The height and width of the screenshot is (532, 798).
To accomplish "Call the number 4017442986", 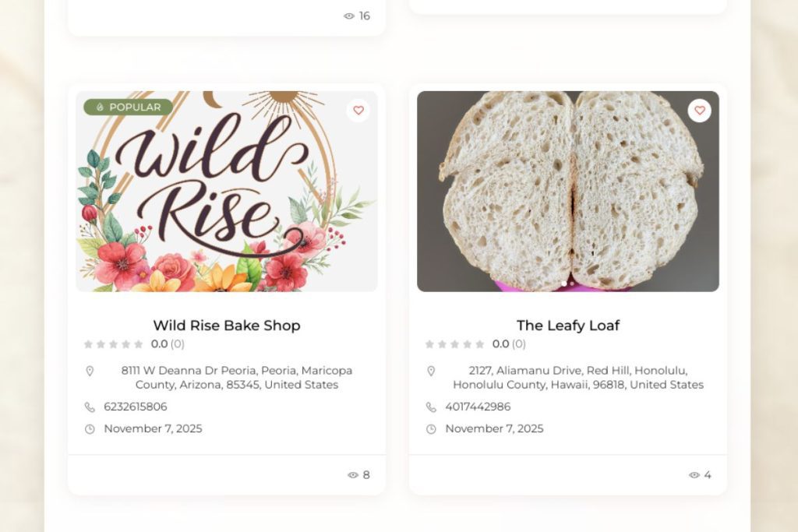I will pyautogui.click(x=478, y=407).
